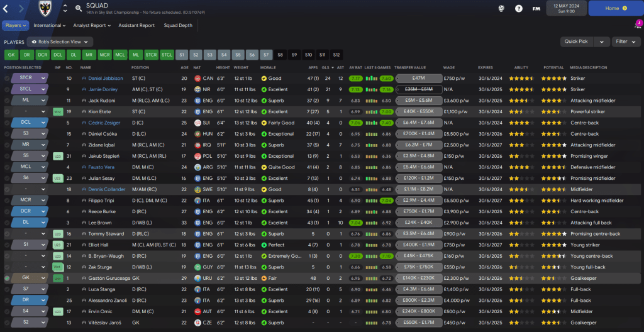Open the search magnifier icon
This screenshot has height=332, width=644.
(79, 8)
